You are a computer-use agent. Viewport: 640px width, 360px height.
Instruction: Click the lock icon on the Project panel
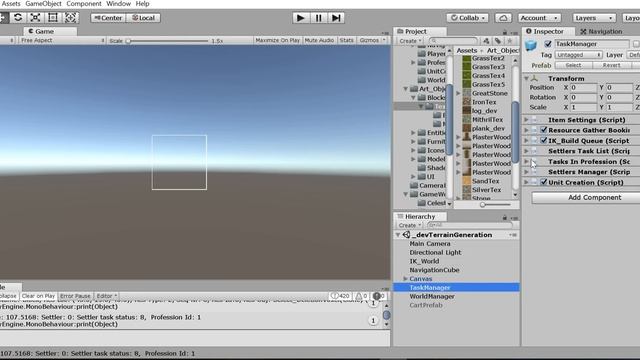point(505,32)
